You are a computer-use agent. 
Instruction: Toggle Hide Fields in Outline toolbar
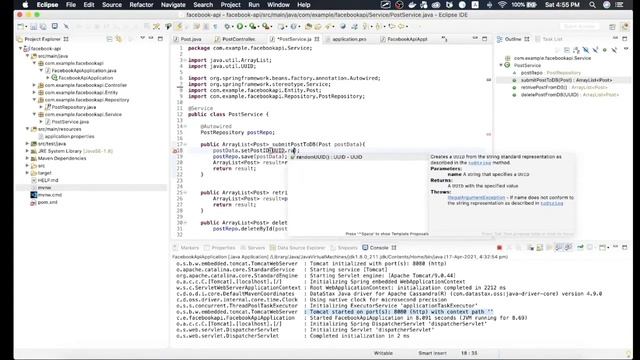tap(586, 50)
